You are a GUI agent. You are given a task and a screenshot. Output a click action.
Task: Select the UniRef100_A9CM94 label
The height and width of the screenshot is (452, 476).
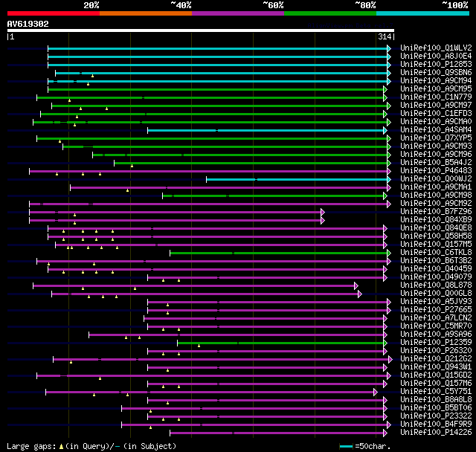[x=436, y=81]
